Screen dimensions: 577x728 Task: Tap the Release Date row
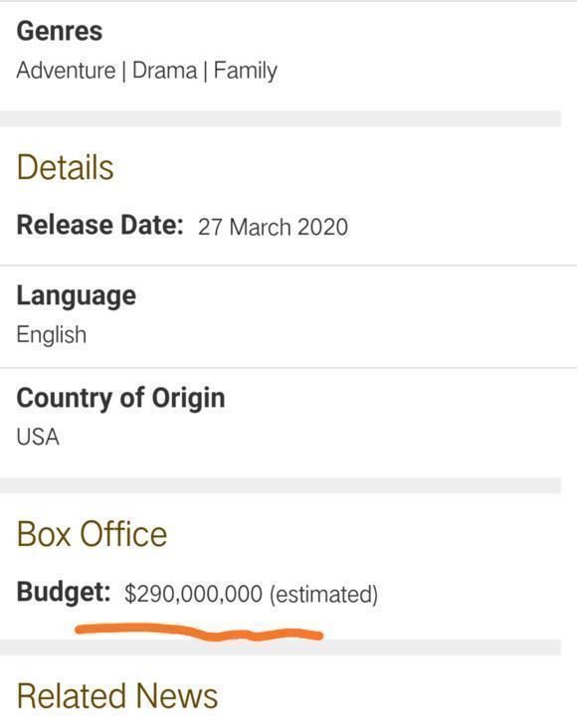[x=288, y=226]
